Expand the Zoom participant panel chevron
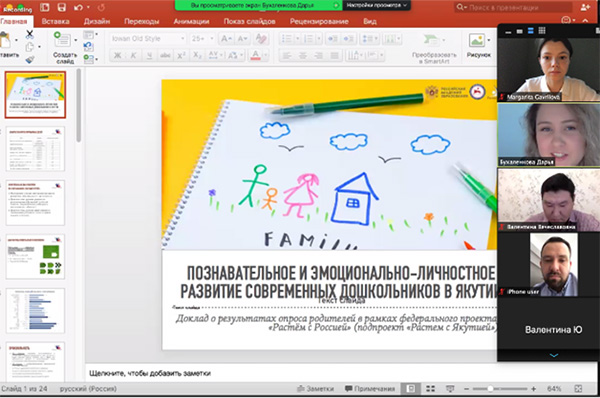Viewport: 600px width, 398px height. coord(554,356)
